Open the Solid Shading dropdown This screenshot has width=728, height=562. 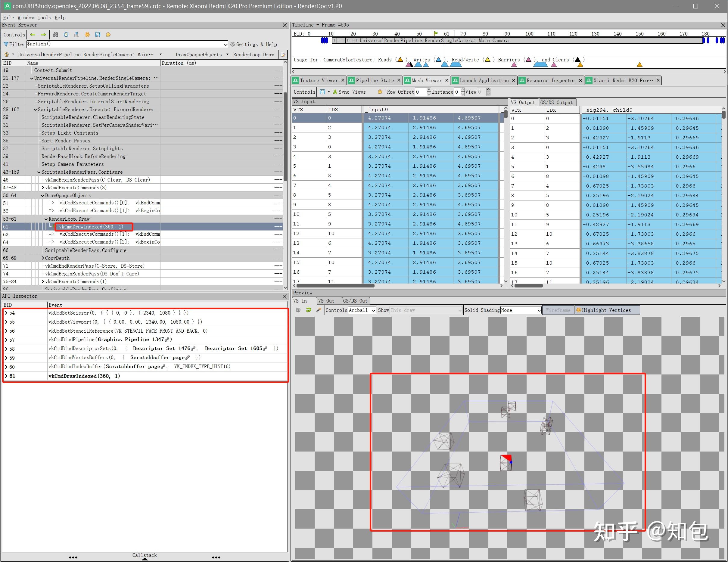(521, 310)
